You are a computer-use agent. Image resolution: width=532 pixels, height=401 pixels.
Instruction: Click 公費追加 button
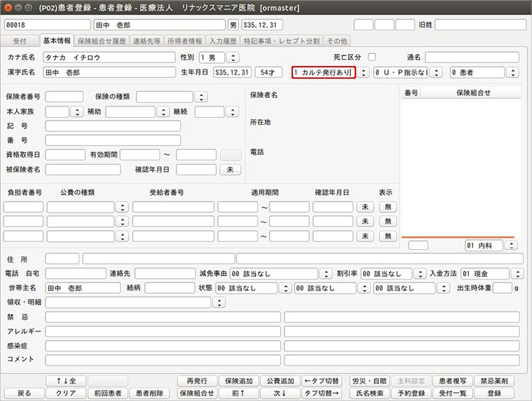tap(280, 381)
